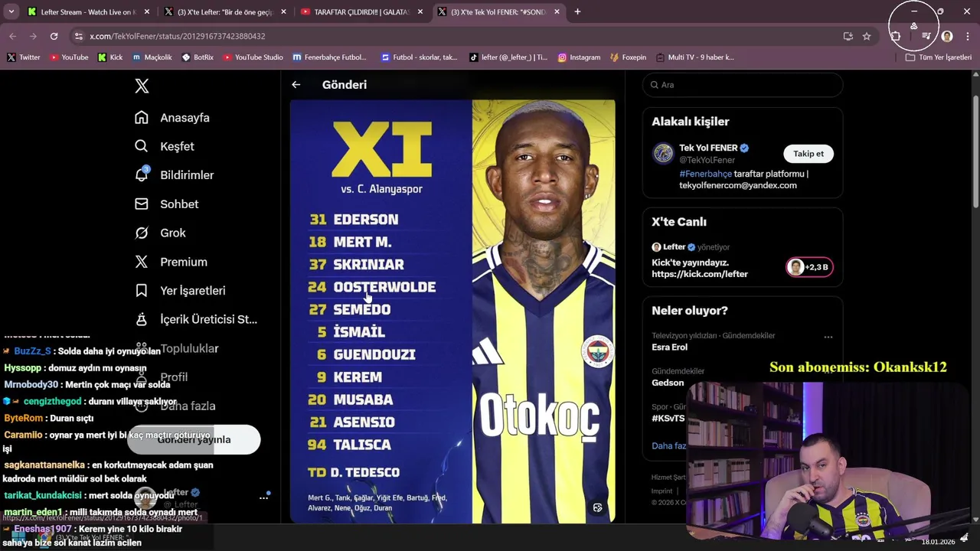The height and width of the screenshot is (551, 980).
Task: Close the Lefter Stream tab
Action: pos(146,11)
